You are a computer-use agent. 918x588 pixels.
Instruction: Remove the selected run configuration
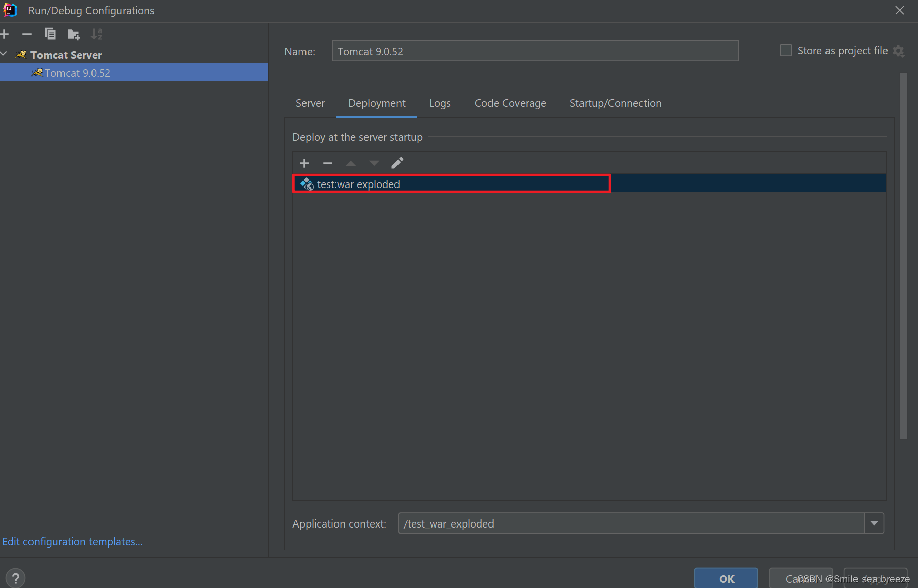27,34
